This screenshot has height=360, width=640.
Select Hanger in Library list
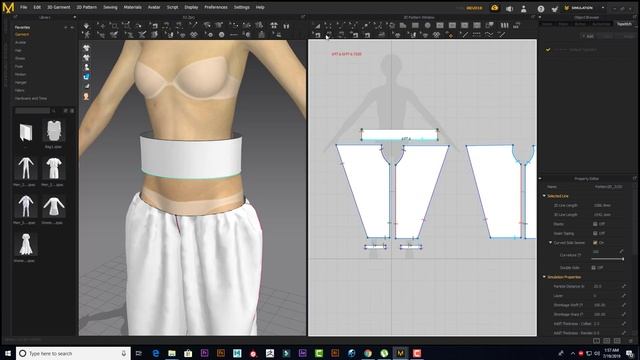(x=20, y=82)
